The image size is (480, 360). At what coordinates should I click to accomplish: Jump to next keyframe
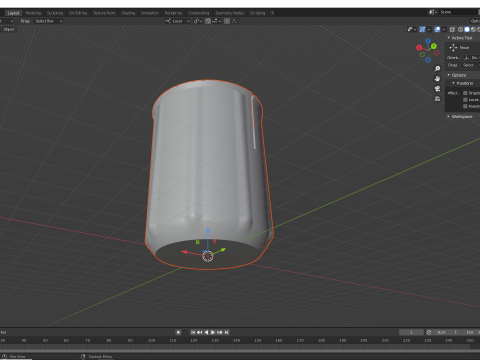tap(220, 332)
